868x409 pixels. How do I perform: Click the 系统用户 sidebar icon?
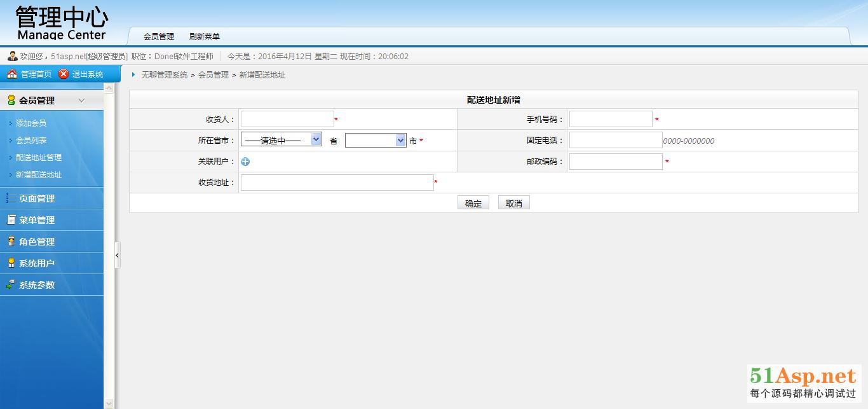tap(11, 263)
